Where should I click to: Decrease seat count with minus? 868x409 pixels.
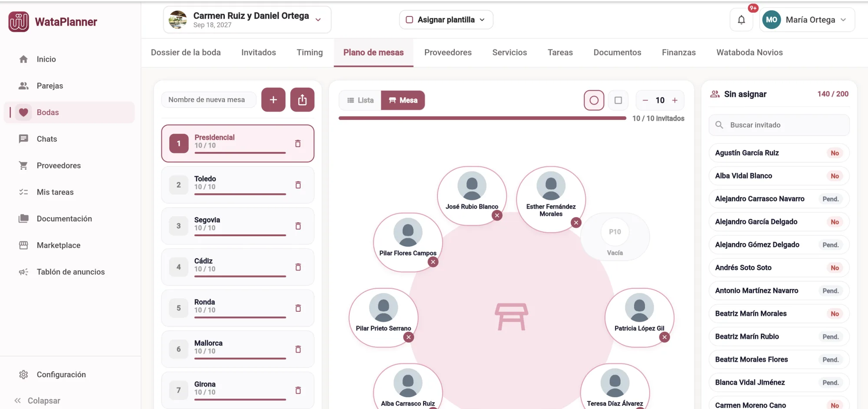645,100
